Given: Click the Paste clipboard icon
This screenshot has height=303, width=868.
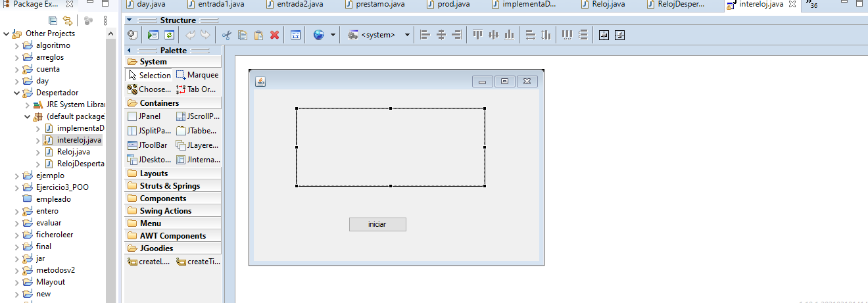Looking at the screenshot, I should (258, 35).
